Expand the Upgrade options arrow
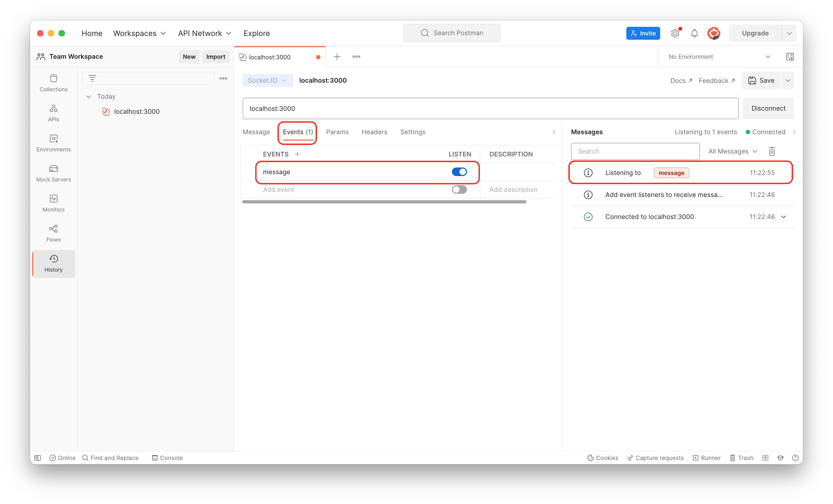The image size is (833, 504). click(789, 33)
